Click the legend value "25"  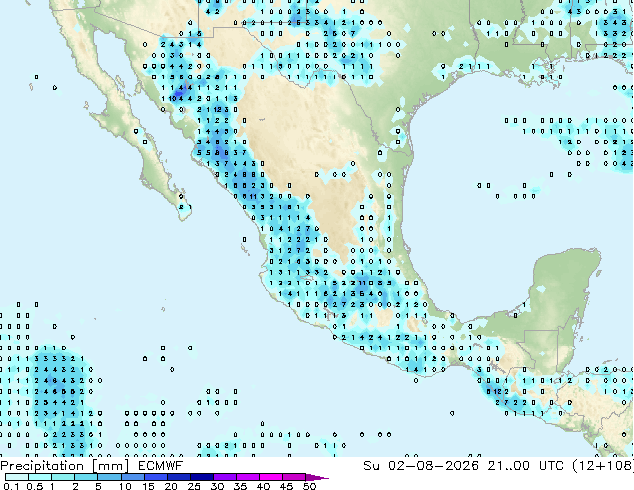coord(194,486)
